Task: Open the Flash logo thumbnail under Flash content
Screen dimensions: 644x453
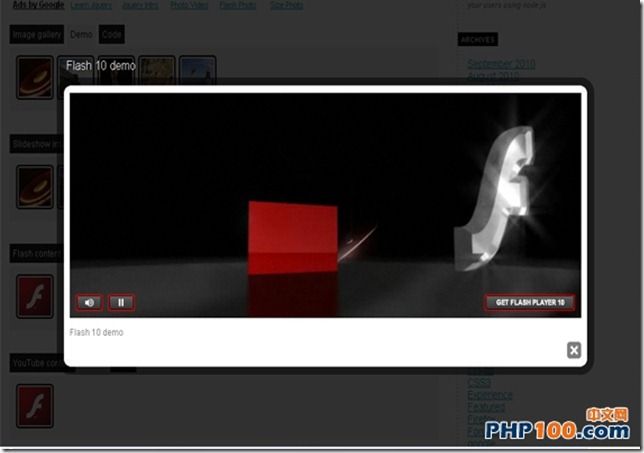Action: (35, 297)
